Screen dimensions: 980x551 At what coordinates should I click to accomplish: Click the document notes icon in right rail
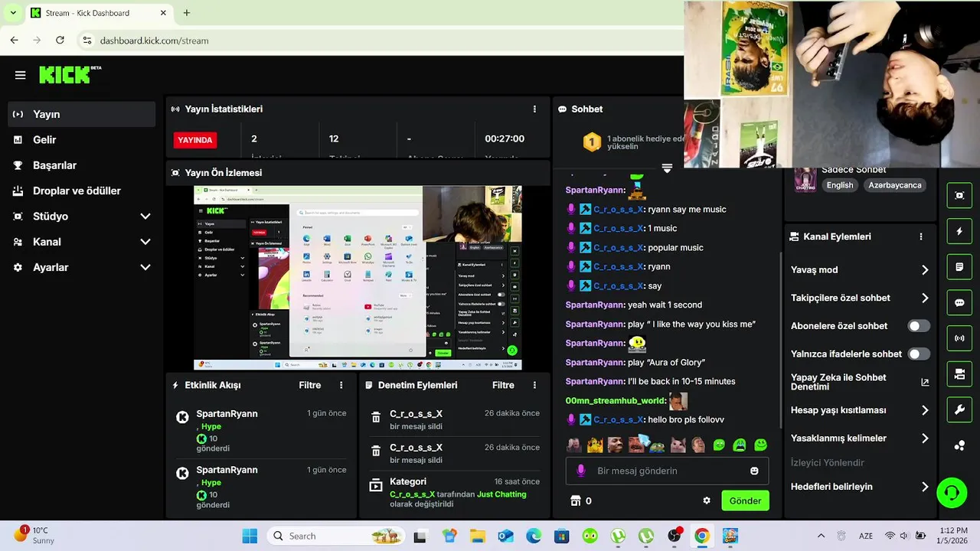click(959, 267)
